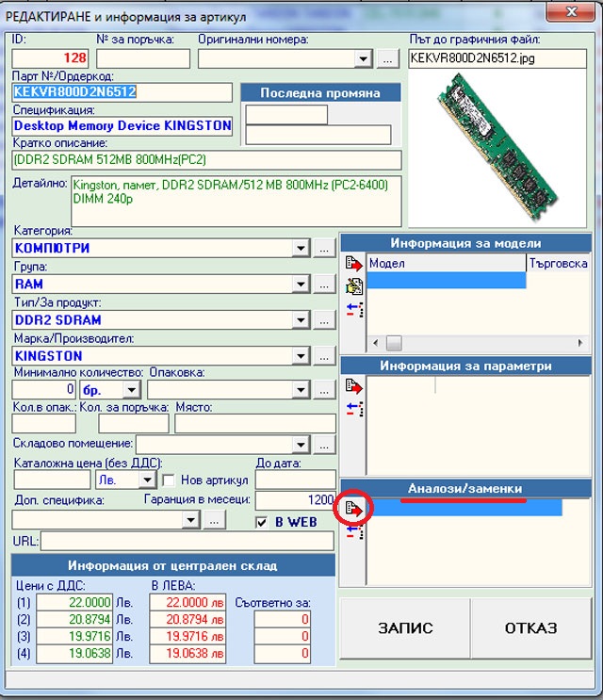Click price (1) field showing 22.0000 Лв.

click(74, 603)
